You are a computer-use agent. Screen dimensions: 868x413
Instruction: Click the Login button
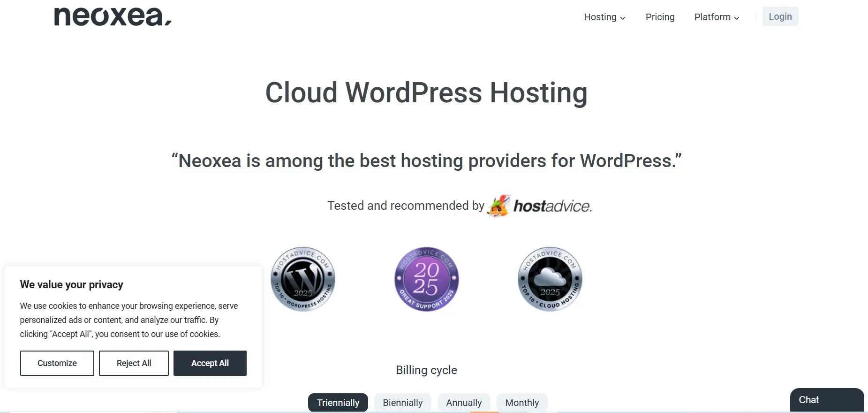[780, 16]
